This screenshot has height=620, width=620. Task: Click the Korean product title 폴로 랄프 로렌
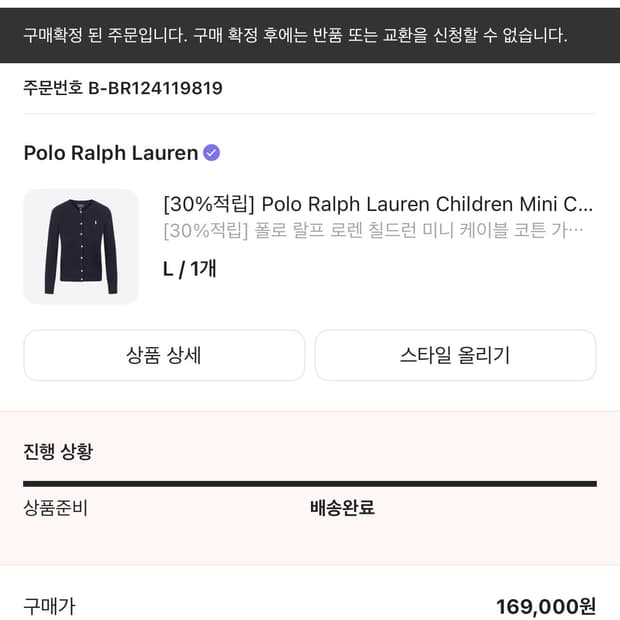coord(420,231)
